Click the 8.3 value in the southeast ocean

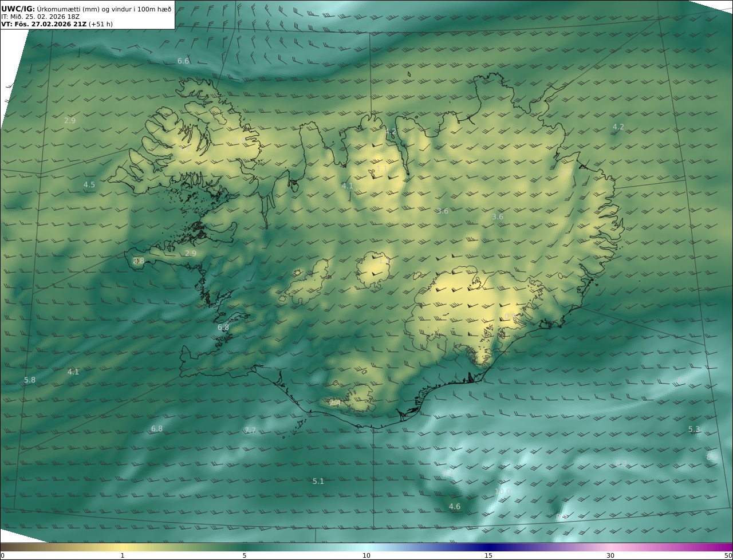(x=621, y=463)
